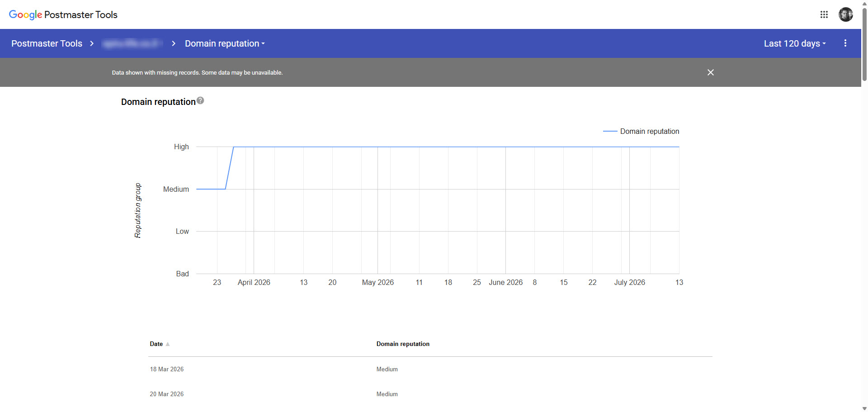This screenshot has height=412, width=868.
Task: Sort table by Date column
Action: coord(160,344)
